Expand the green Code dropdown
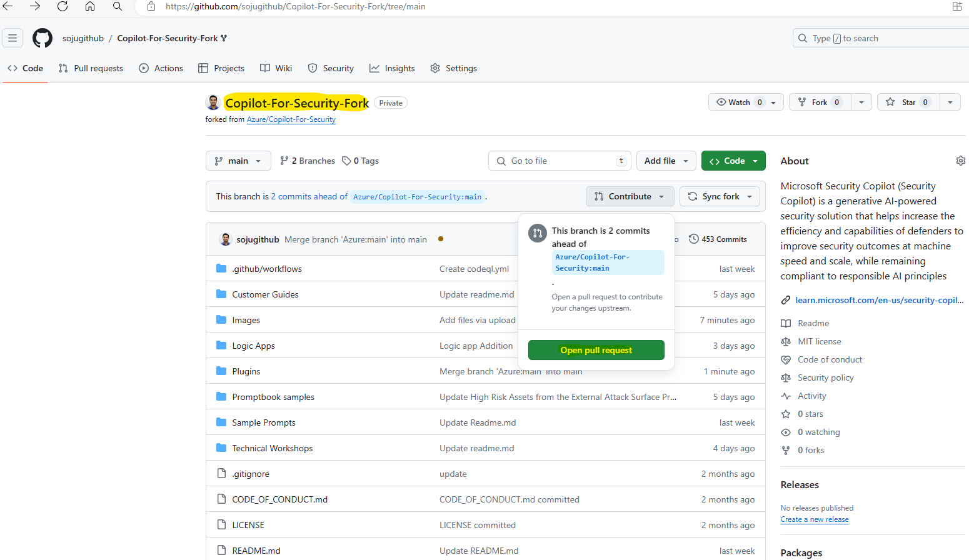The width and height of the screenshot is (969, 560). pyautogui.click(x=733, y=161)
